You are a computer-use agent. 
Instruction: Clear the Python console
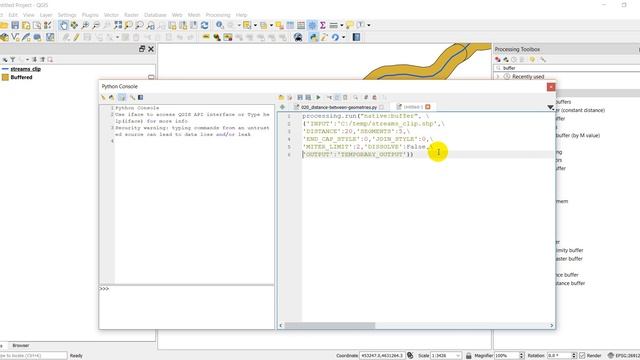point(103,98)
